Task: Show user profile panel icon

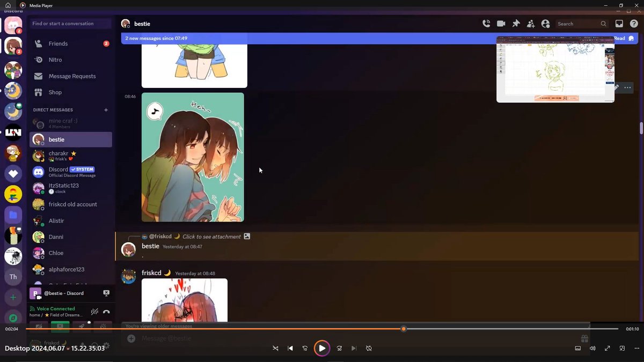Action: tap(546, 24)
